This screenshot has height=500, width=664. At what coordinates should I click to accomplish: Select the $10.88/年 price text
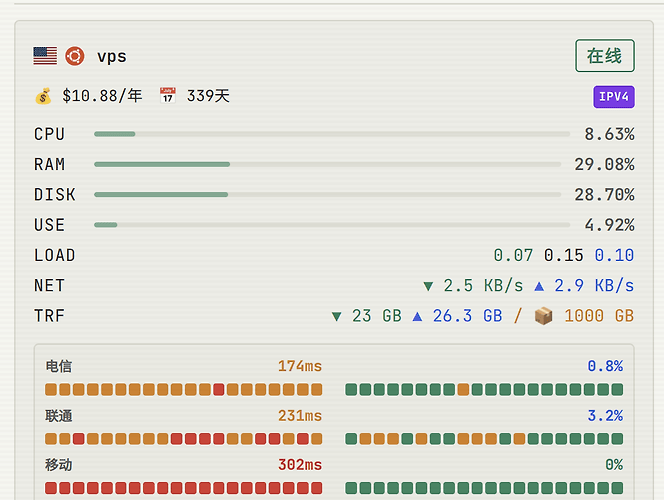[102, 96]
